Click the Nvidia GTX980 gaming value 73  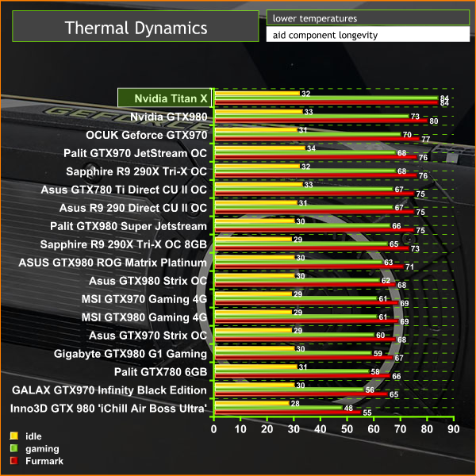point(415,117)
